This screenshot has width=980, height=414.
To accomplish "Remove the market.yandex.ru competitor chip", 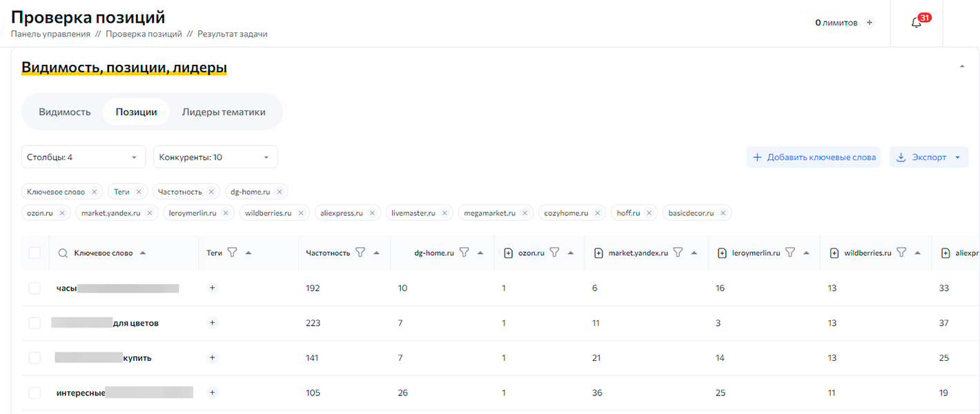I will (150, 213).
